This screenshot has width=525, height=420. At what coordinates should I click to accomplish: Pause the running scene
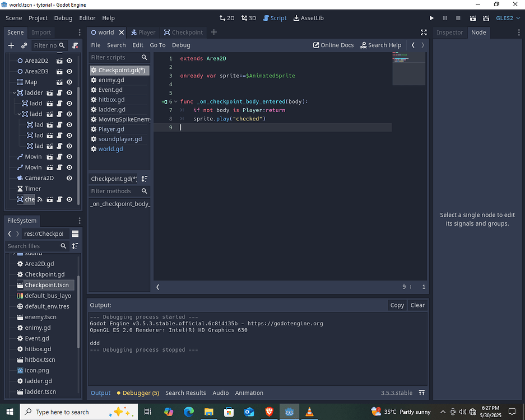(x=445, y=18)
